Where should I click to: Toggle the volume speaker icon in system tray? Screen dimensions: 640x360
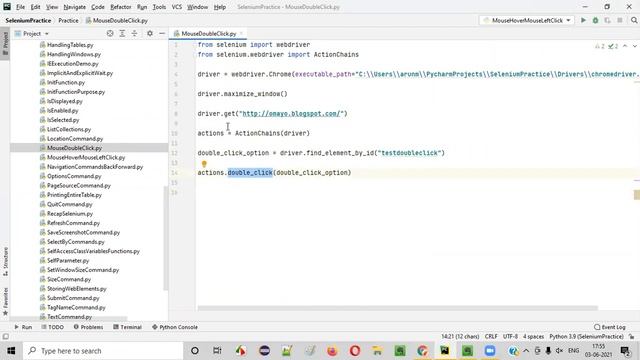point(559,351)
